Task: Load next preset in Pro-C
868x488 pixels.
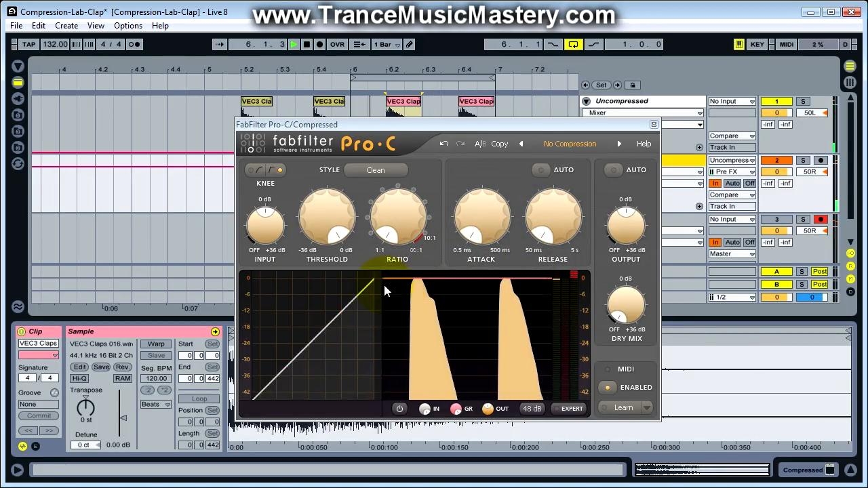Action: click(x=619, y=144)
